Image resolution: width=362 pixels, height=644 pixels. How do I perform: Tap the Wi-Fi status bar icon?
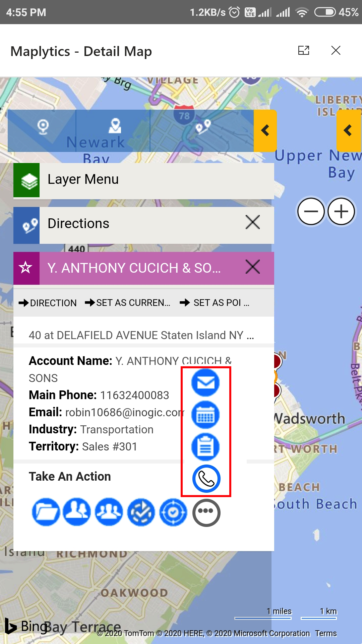[302, 12]
